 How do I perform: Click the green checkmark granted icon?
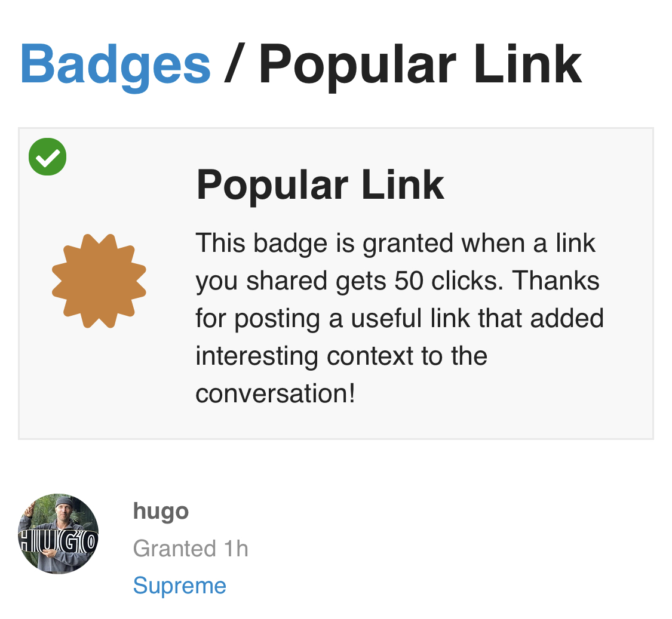tap(48, 157)
